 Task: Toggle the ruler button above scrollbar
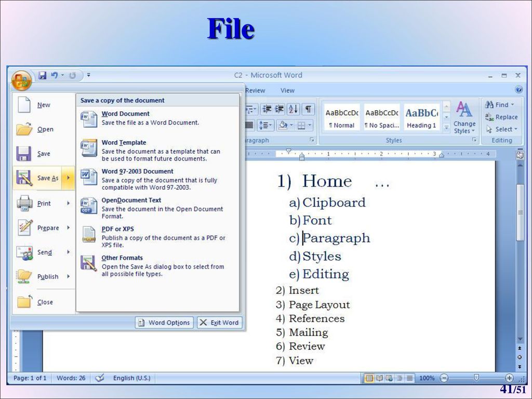(x=520, y=154)
